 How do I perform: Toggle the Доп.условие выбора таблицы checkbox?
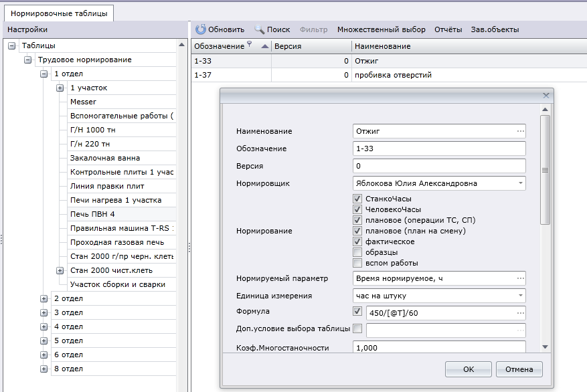point(357,328)
